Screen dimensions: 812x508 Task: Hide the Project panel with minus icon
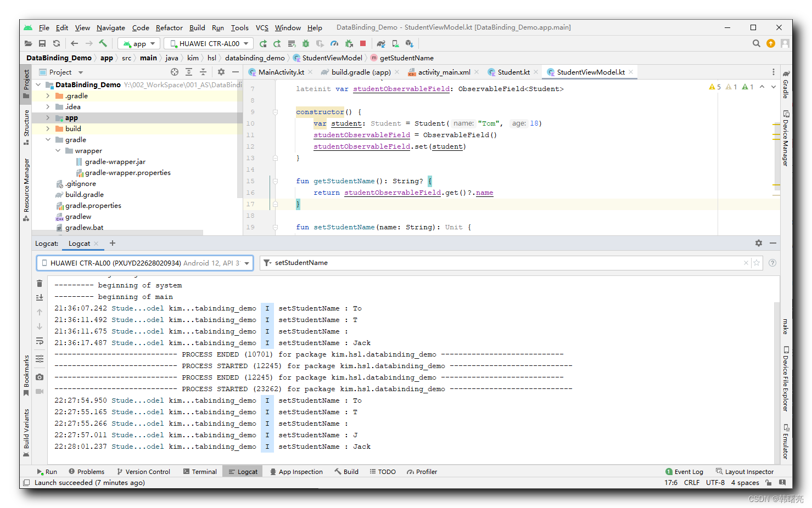pos(236,72)
